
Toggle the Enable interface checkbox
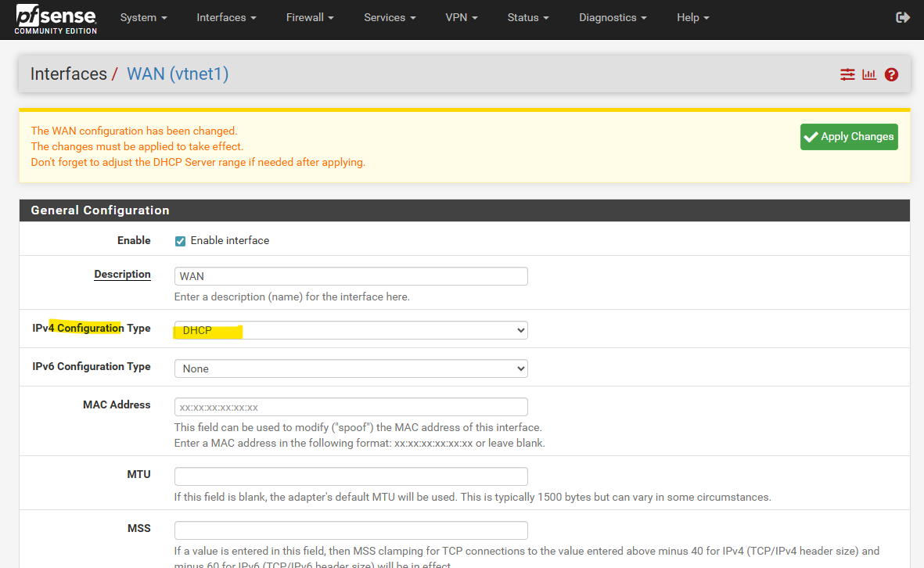180,241
